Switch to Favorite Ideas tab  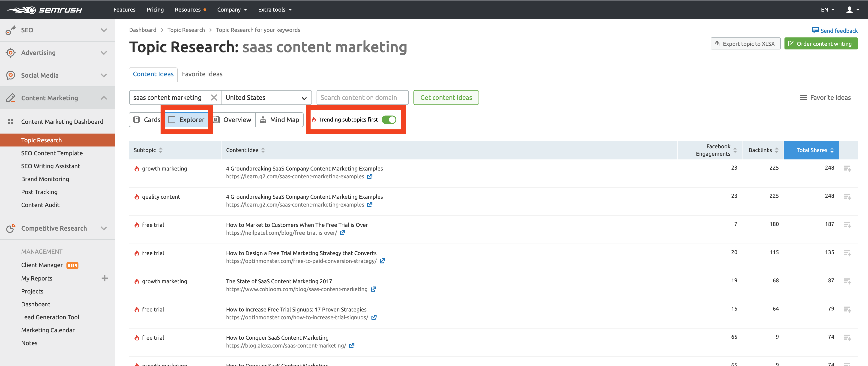point(202,74)
